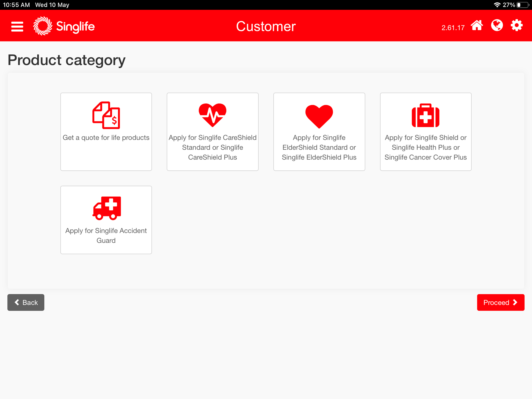The height and width of the screenshot is (399, 532).
Task: Tap the 10:55 AM clock
Action: pos(16,5)
